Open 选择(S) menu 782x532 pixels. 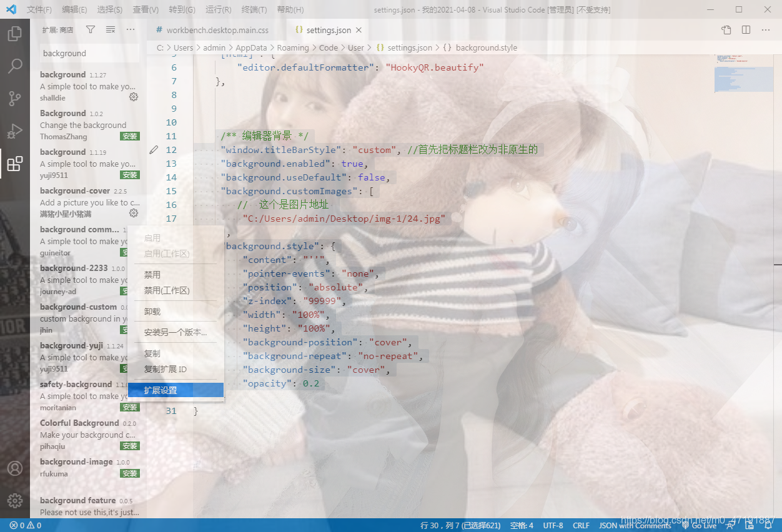click(x=110, y=10)
